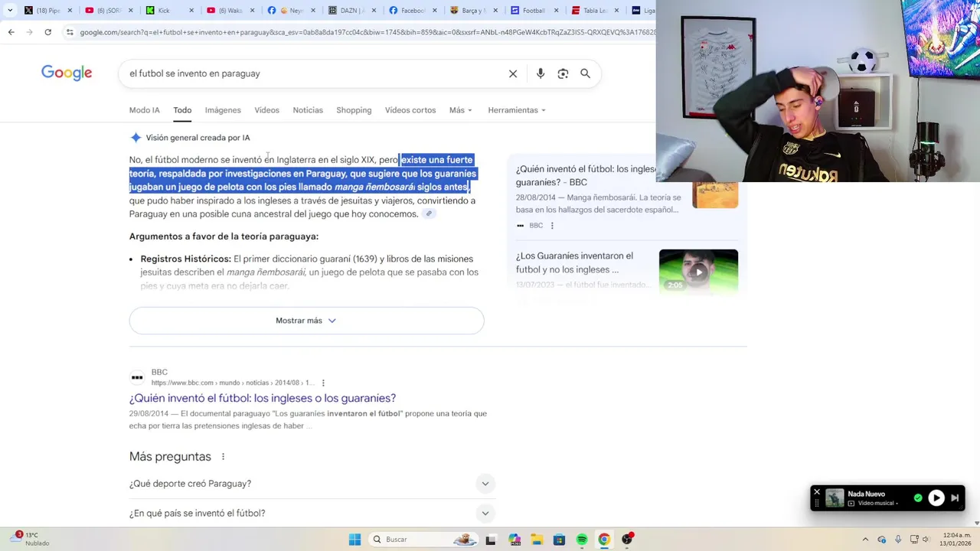Image resolution: width=980 pixels, height=551 pixels.
Task: Click Nada Nuevo album art thumbnail
Action: point(835,498)
